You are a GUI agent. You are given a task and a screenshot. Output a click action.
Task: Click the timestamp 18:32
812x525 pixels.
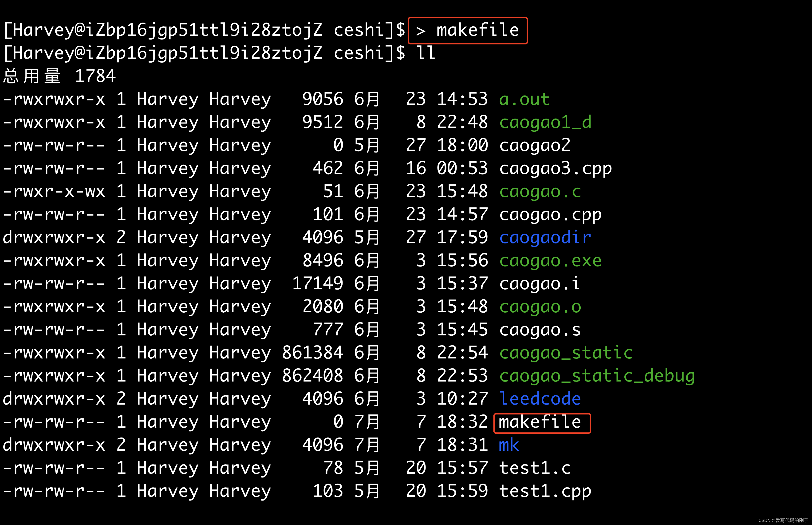[x=462, y=422]
